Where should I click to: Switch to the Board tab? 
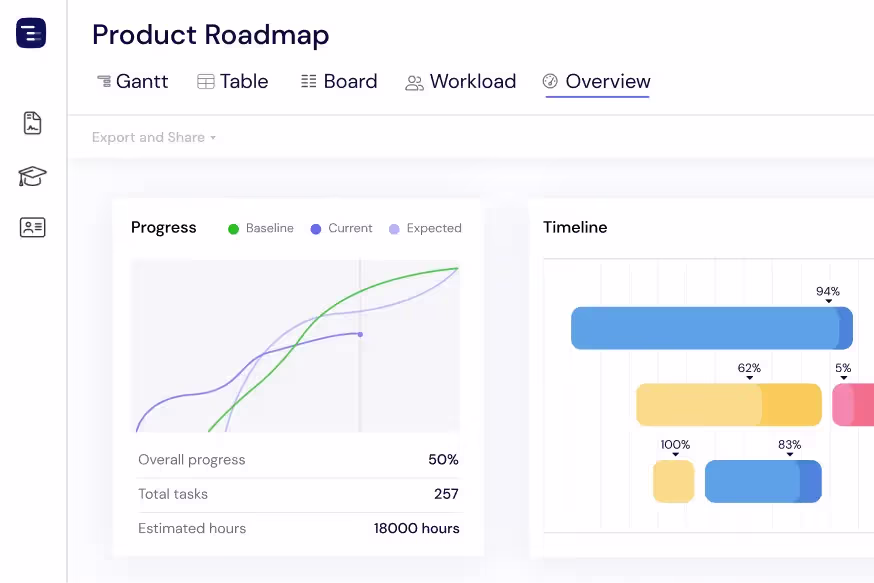coord(339,81)
